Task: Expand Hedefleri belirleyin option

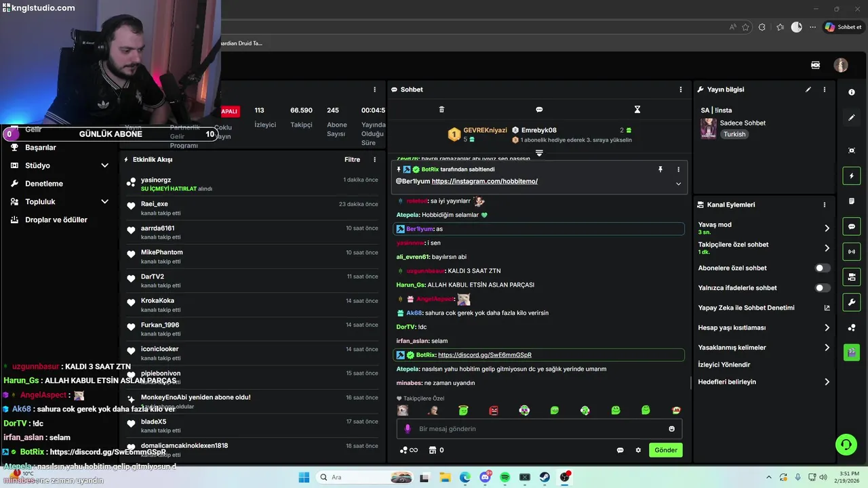Action: [x=827, y=382]
